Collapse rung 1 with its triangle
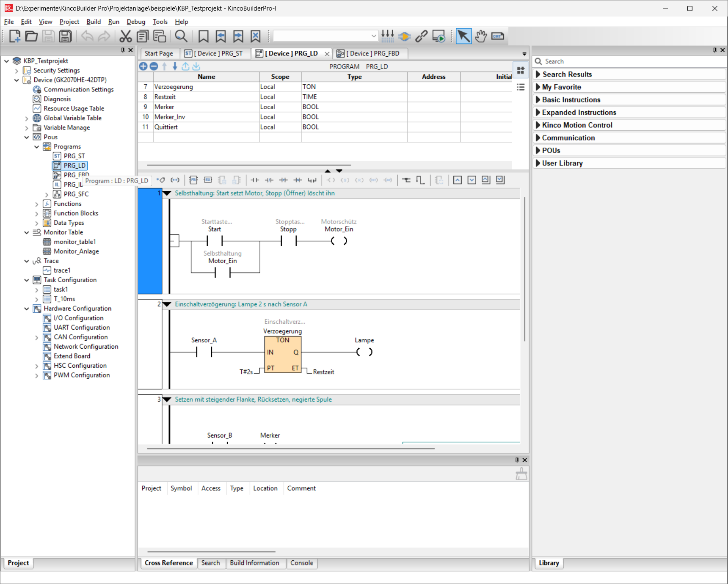 pos(167,193)
